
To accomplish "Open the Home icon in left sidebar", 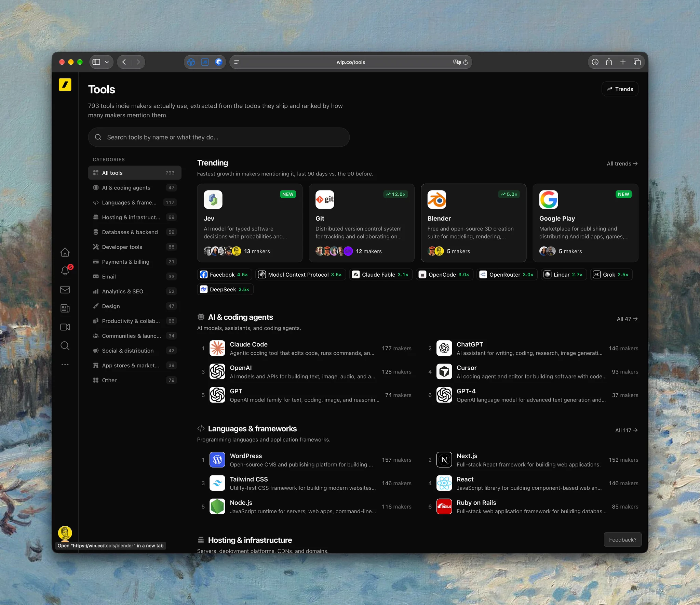I will click(65, 252).
